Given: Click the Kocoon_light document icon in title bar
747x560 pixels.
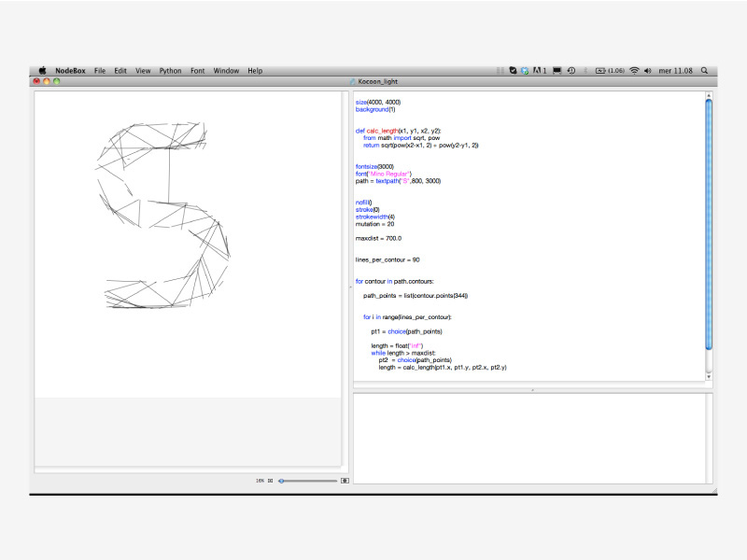Looking at the screenshot, I should pos(353,81).
